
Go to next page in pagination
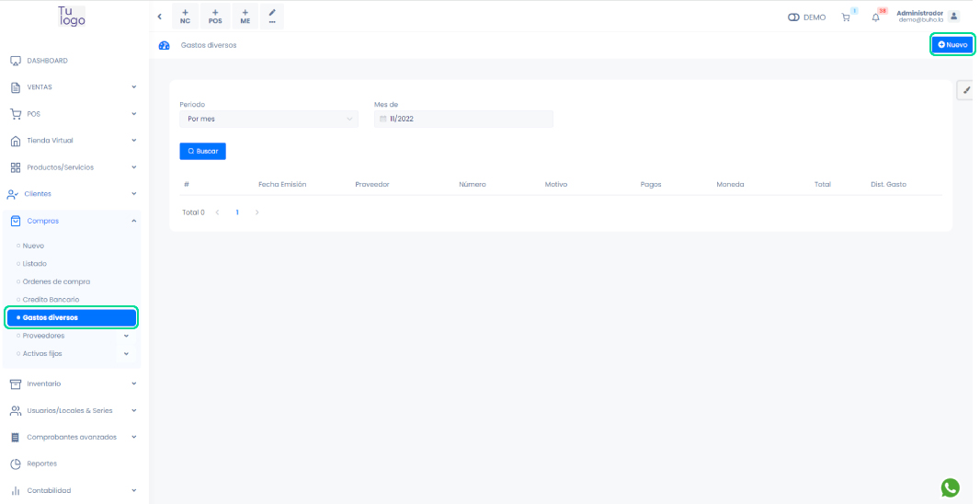tap(257, 212)
